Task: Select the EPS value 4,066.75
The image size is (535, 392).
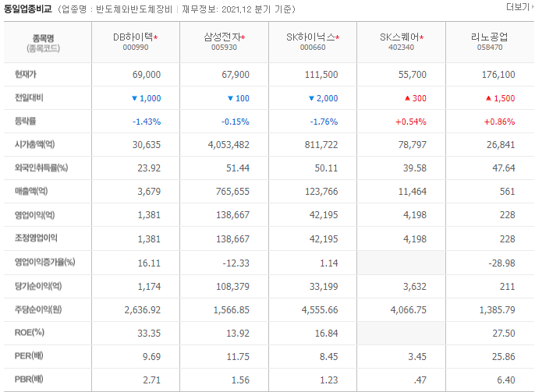Action: [409, 310]
